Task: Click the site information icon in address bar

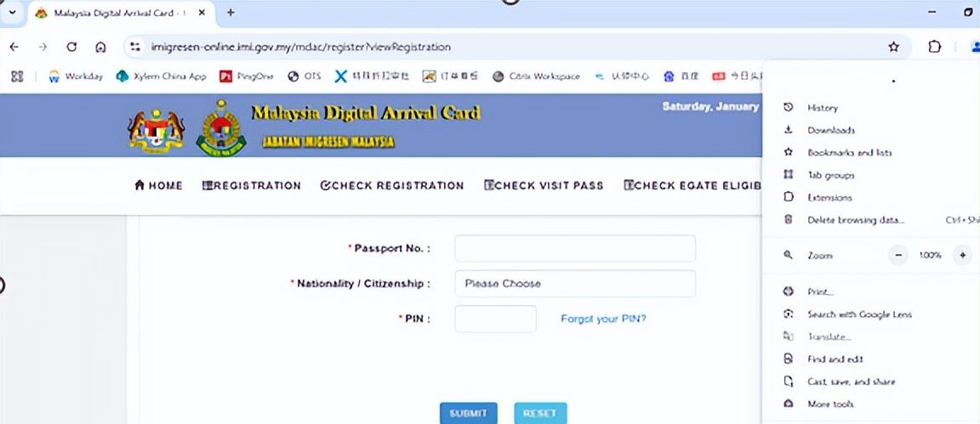Action: click(x=134, y=47)
